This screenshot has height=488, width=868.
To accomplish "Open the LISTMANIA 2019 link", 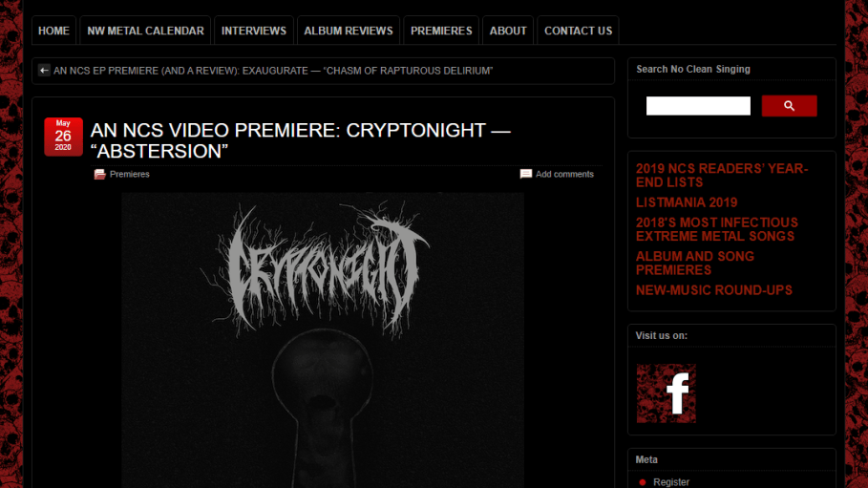I will pos(687,202).
